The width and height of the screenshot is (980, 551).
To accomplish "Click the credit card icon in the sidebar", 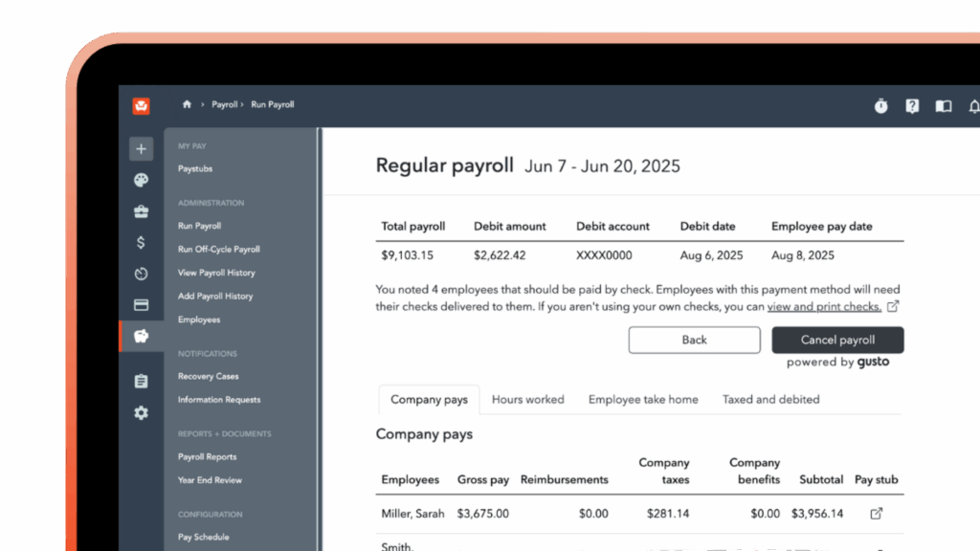I will pos(140,303).
